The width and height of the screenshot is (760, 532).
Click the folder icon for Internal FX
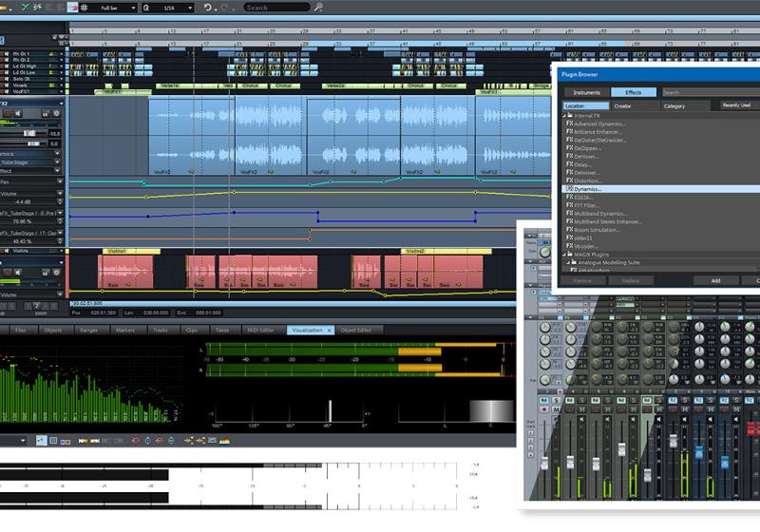pyautogui.click(x=568, y=115)
